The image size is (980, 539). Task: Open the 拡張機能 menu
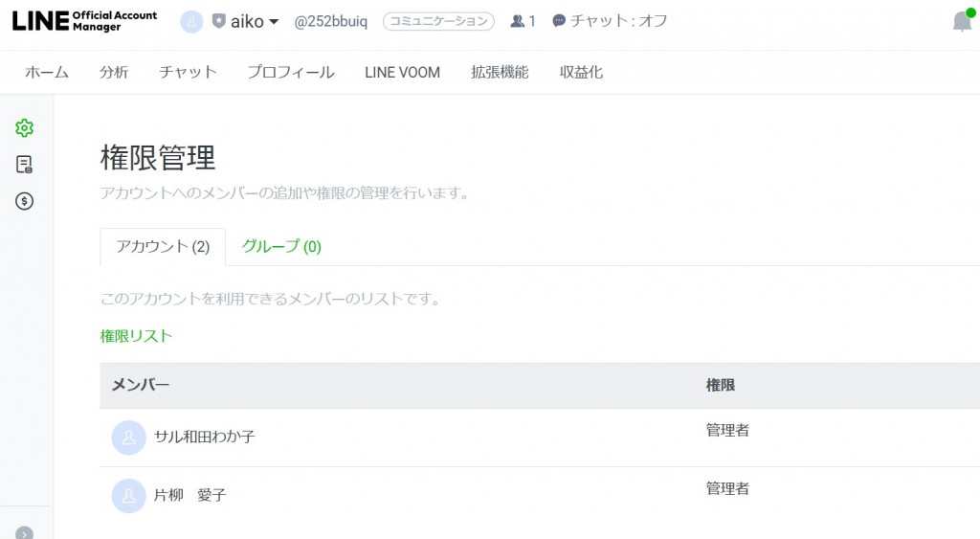500,72
